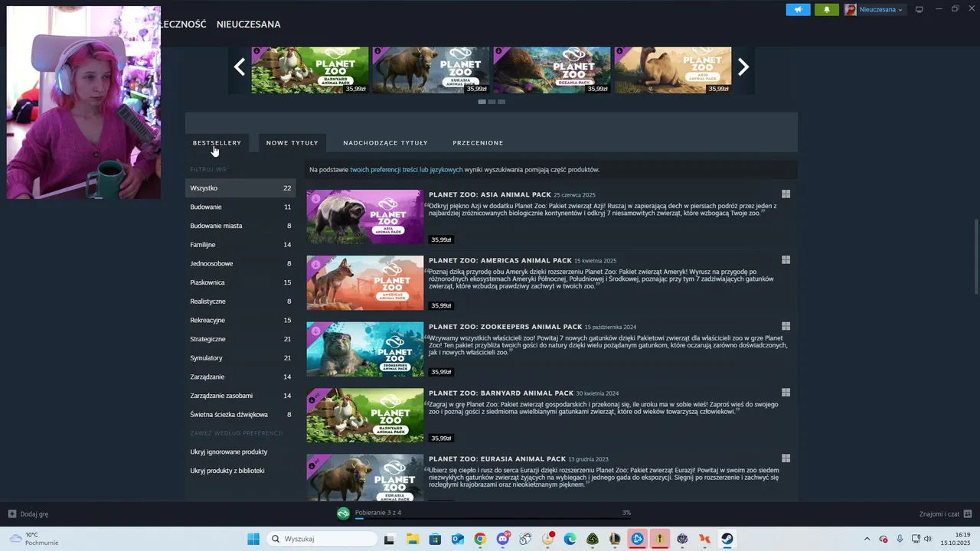This screenshot has height=551, width=980.
Task: Click Windows platform icon on Barnyard Animal Pack row
Action: 786,393
